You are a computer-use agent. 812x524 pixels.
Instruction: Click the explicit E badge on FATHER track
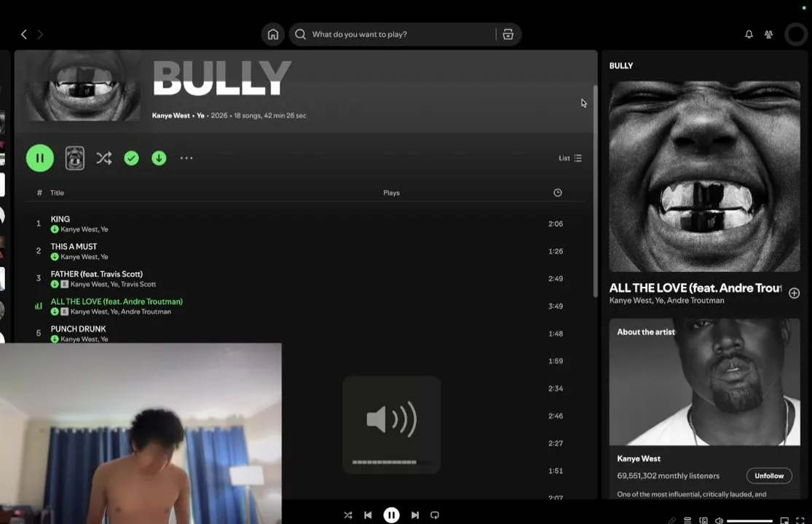coord(64,284)
